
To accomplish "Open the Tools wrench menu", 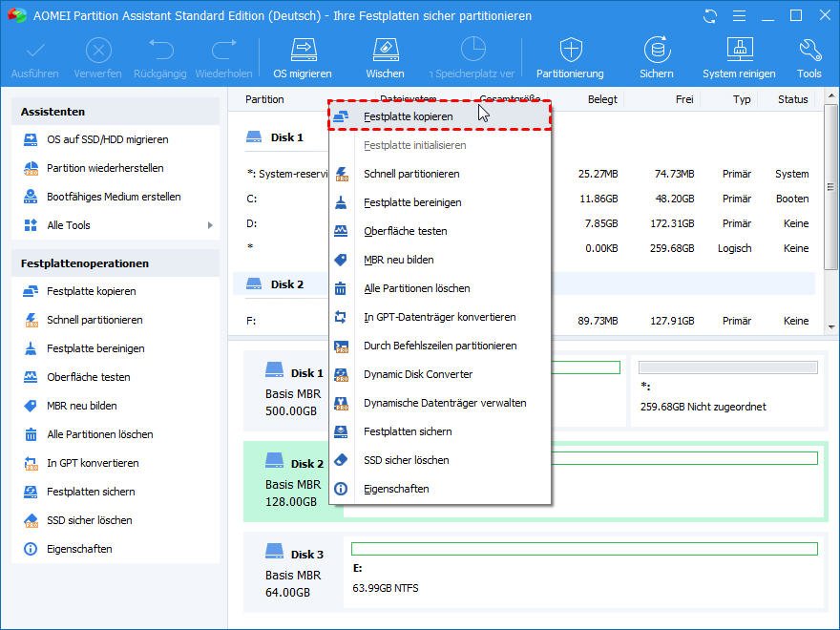I will pos(808,58).
